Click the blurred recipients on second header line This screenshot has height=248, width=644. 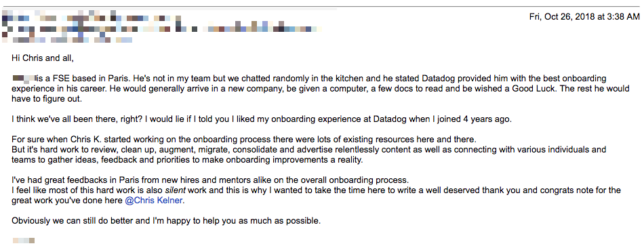(x=162, y=29)
